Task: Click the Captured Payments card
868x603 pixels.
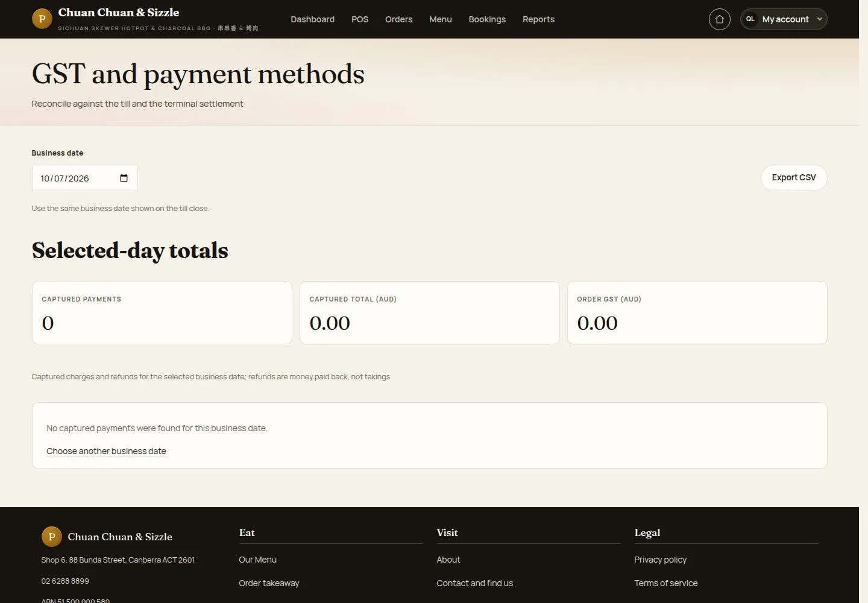Action: (x=162, y=312)
